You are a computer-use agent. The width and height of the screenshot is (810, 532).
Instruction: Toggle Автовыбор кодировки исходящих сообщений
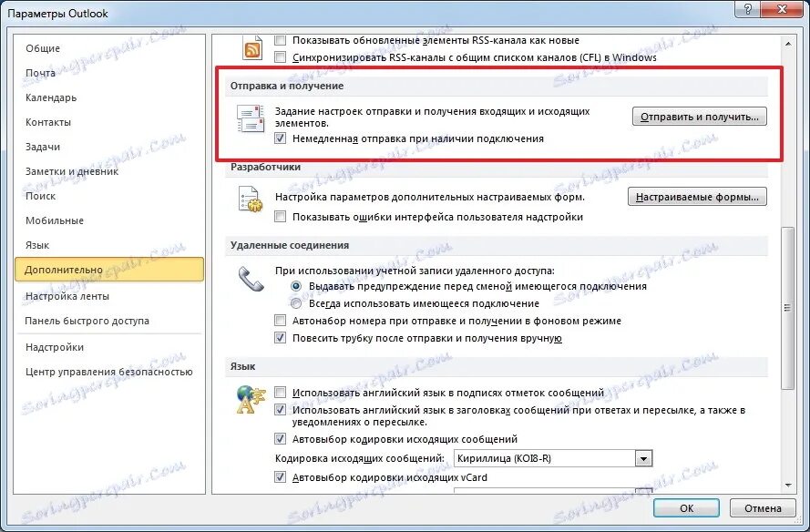(280, 439)
